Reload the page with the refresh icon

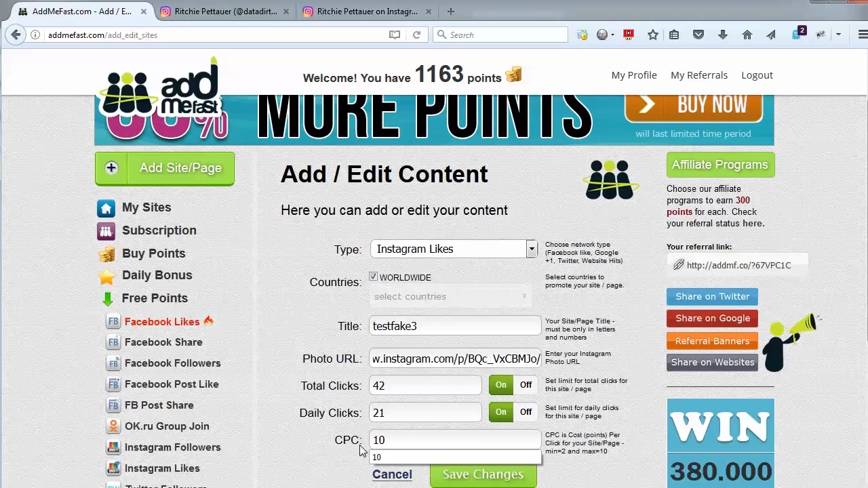[416, 35]
